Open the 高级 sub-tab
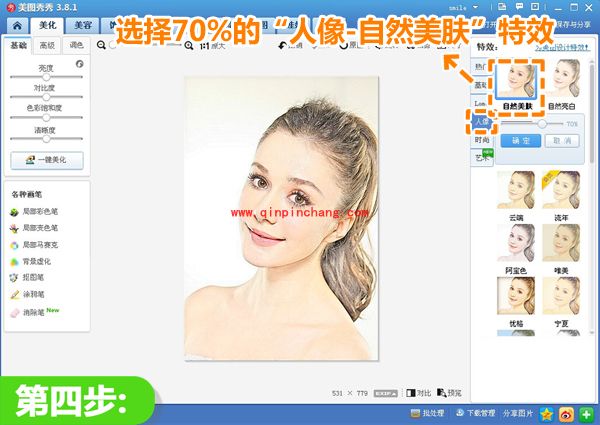This screenshot has height=425, width=600. pos(47,45)
